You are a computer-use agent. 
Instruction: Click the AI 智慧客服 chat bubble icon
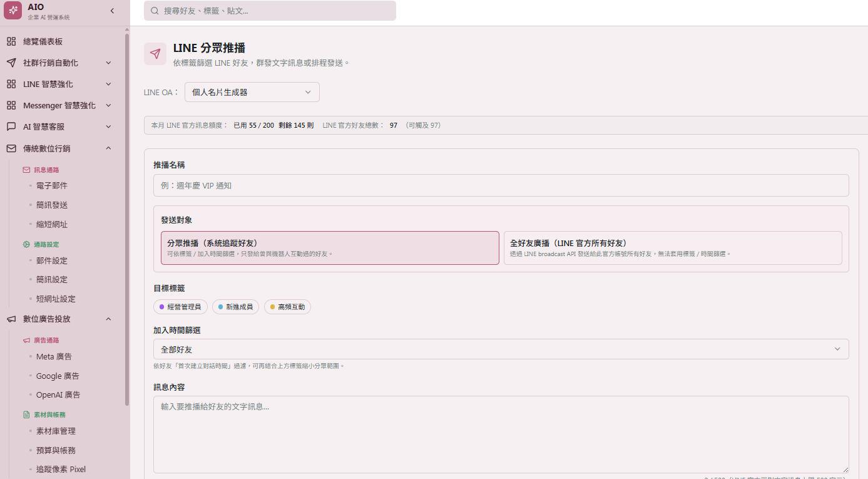[11, 126]
